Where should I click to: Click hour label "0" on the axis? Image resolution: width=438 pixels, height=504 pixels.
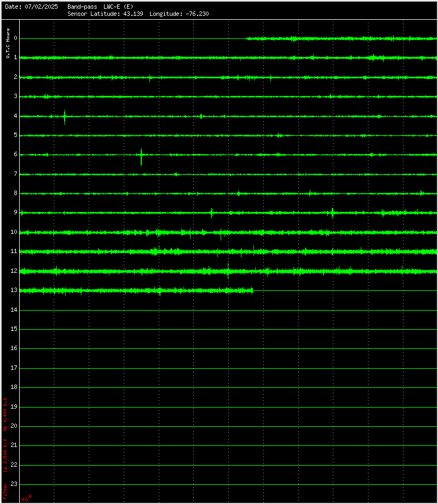(15, 38)
